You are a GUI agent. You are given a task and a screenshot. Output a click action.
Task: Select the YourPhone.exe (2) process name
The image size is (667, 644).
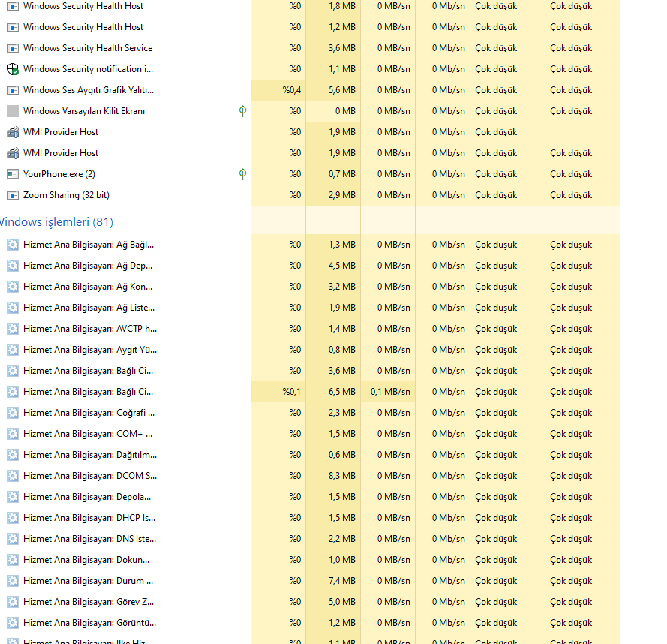coord(59,174)
